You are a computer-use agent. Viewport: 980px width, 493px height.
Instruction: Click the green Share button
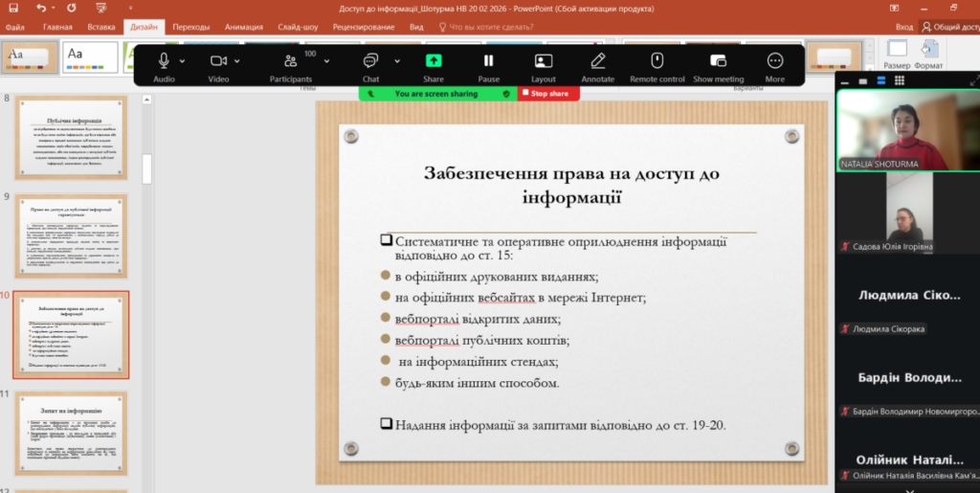click(434, 61)
